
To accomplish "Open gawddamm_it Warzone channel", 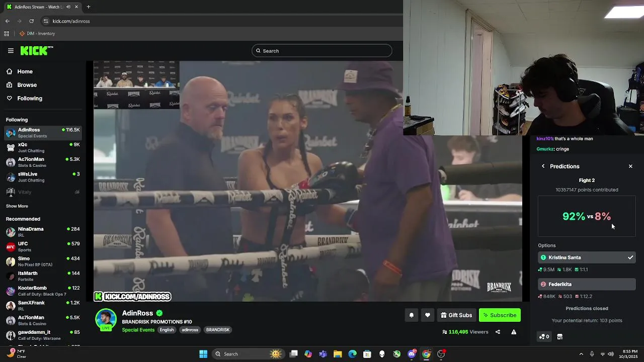I will click(x=43, y=335).
